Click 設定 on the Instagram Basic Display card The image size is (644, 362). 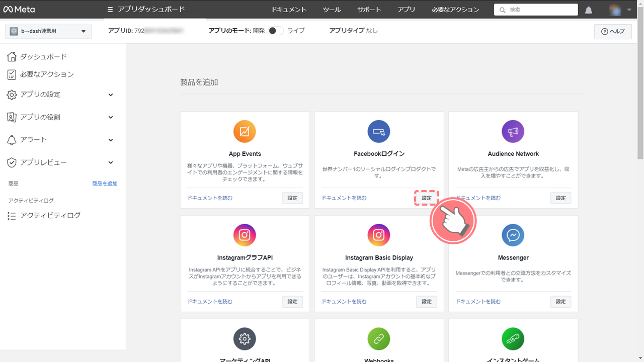click(x=427, y=302)
